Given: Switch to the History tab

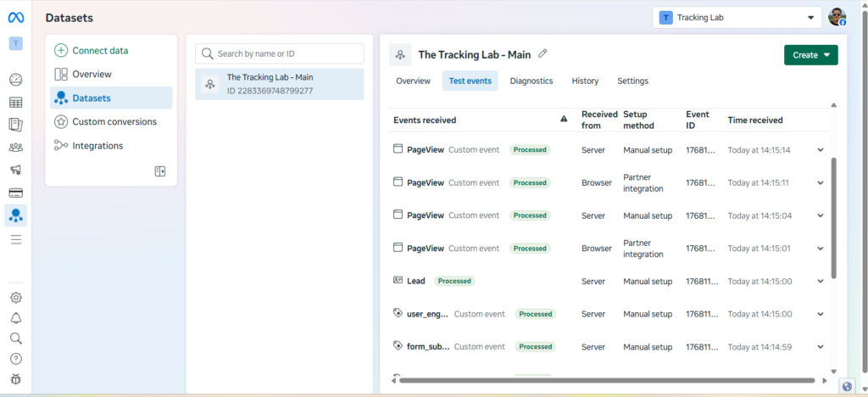Looking at the screenshot, I should (585, 81).
